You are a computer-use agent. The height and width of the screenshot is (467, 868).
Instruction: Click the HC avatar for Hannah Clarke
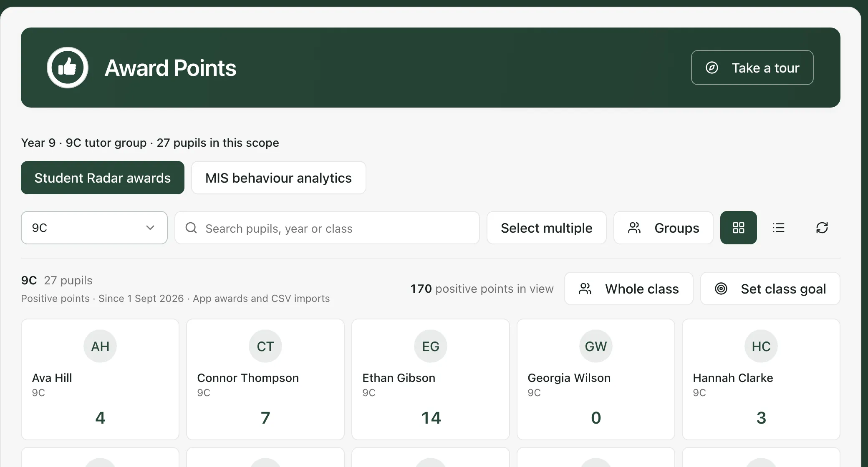pos(761,346)
